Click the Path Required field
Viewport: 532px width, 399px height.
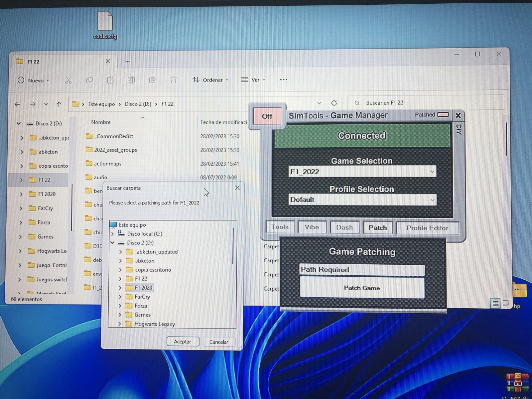(x=362, y=270)
